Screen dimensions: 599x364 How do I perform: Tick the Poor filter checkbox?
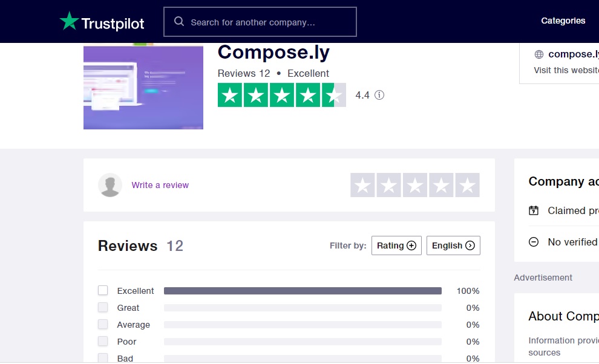point(103,341)
